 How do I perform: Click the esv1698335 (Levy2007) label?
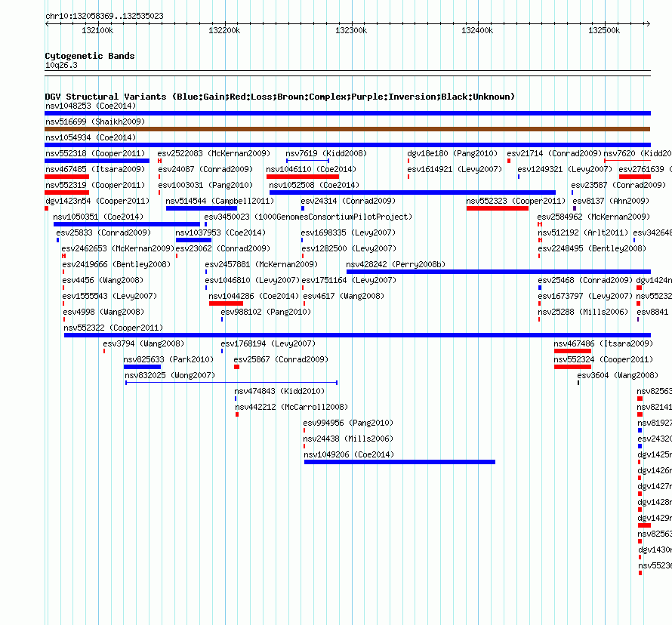click(348, 232)
